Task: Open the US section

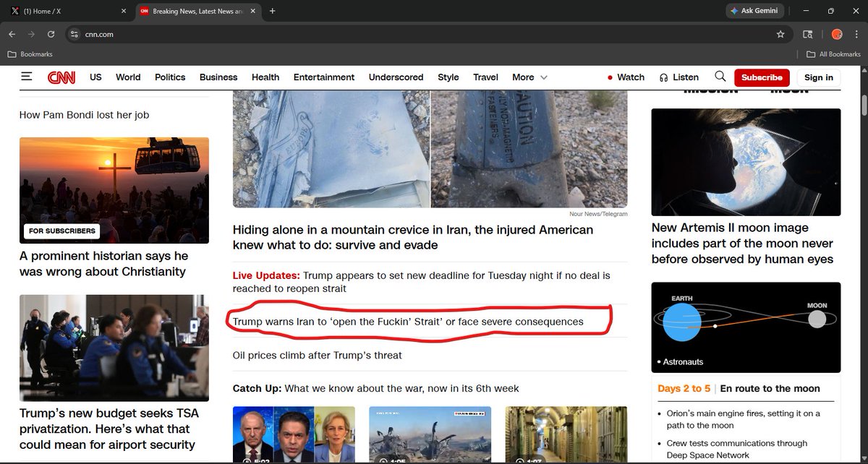Action: pos(95,77)
